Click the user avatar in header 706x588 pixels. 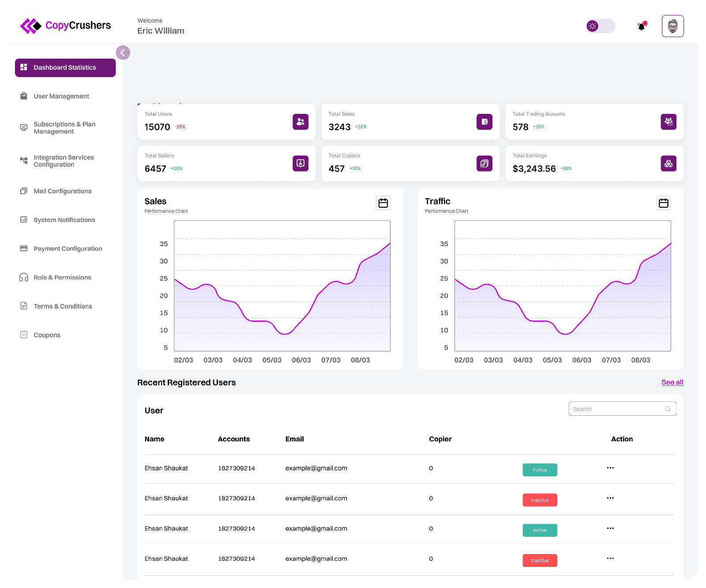[672, 26]
